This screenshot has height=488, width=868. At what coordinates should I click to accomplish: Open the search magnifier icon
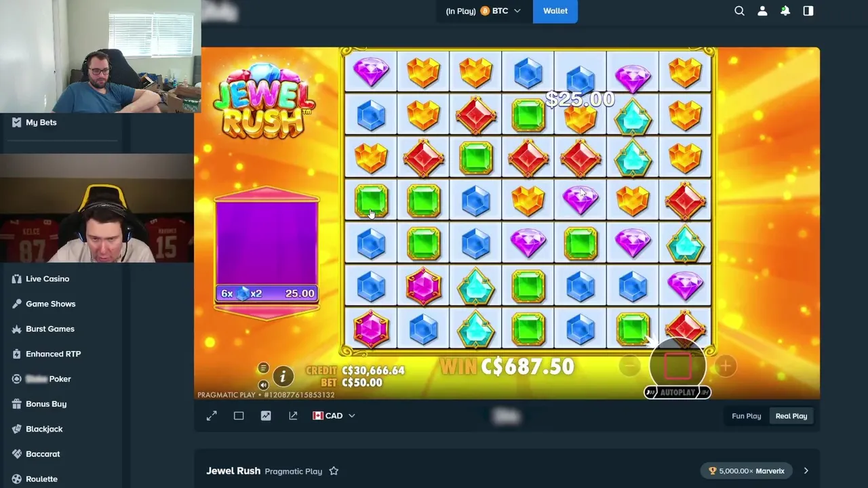tap(739, 11)
